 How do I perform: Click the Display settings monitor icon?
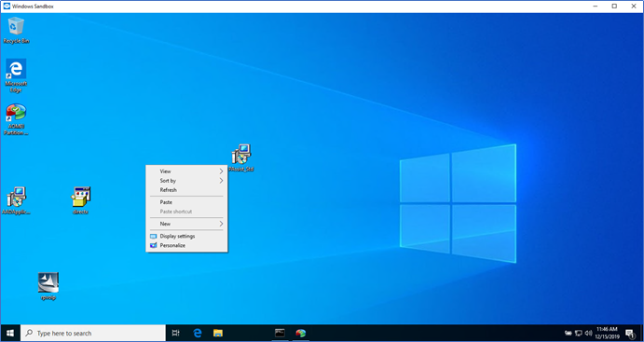coord(153,237)
